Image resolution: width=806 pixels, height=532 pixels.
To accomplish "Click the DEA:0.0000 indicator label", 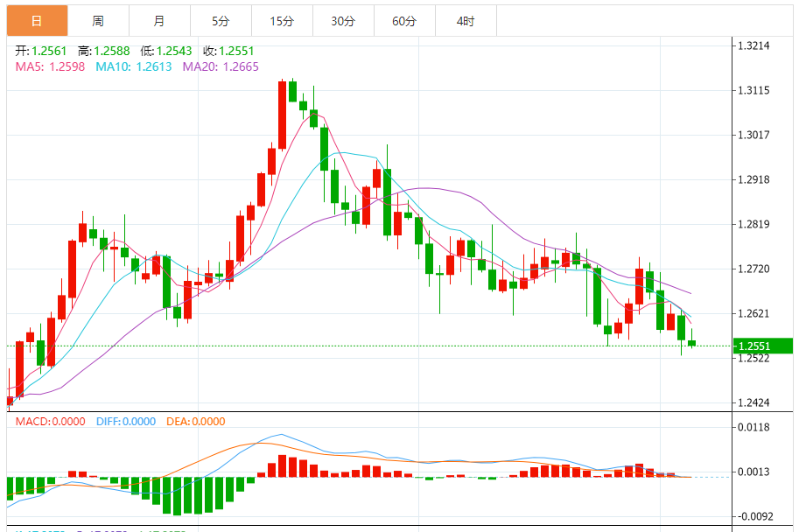I will coord(196,422).
